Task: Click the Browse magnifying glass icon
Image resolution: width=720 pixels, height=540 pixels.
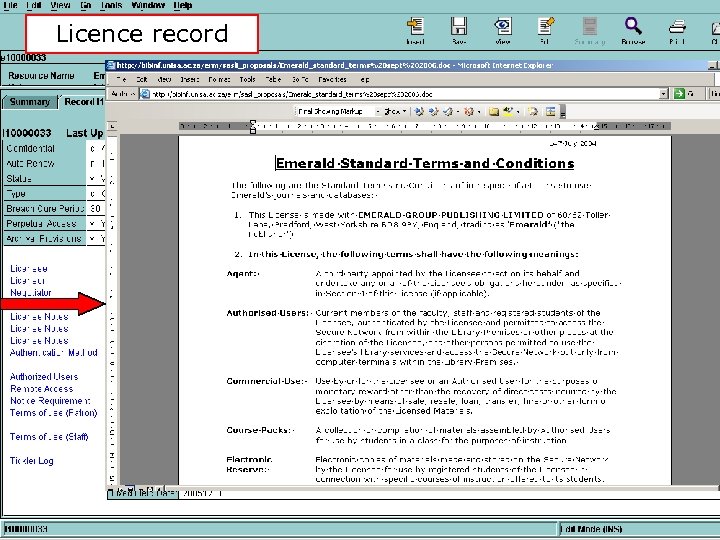Action: 633,26
